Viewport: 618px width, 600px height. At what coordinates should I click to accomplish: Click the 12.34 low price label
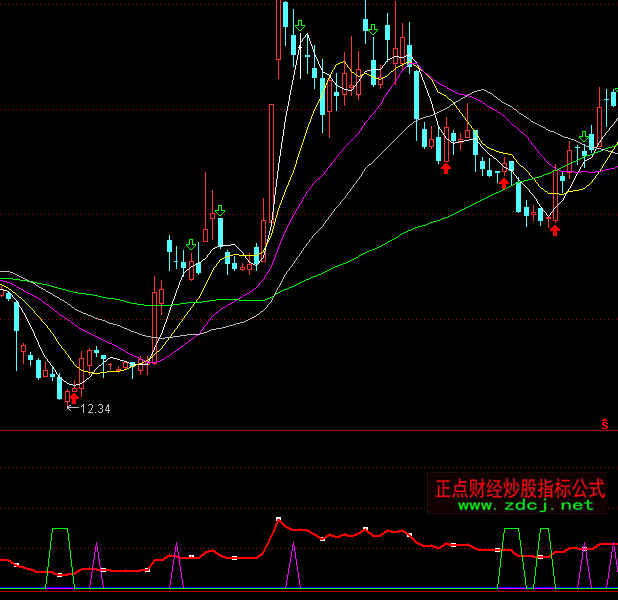pos(95,409)
